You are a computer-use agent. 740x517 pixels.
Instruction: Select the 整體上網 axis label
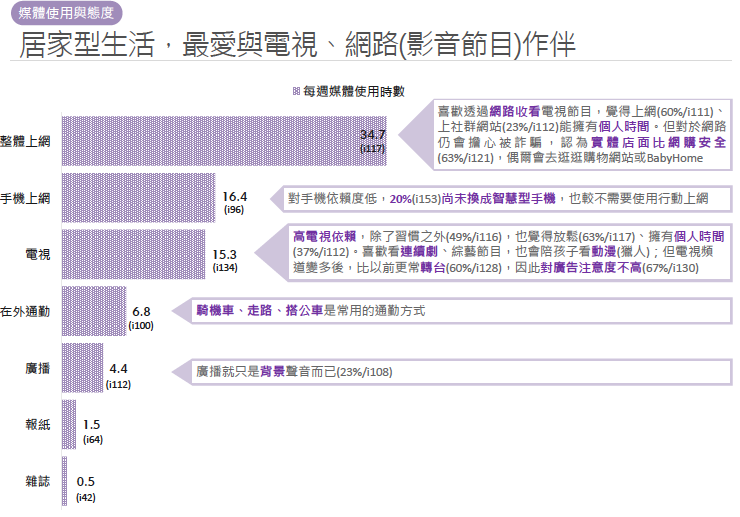25,141
